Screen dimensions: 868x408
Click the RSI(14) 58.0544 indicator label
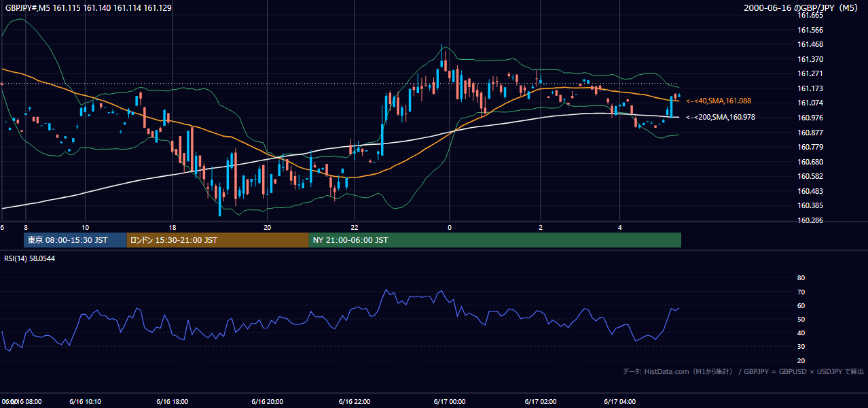pos(30,258)
